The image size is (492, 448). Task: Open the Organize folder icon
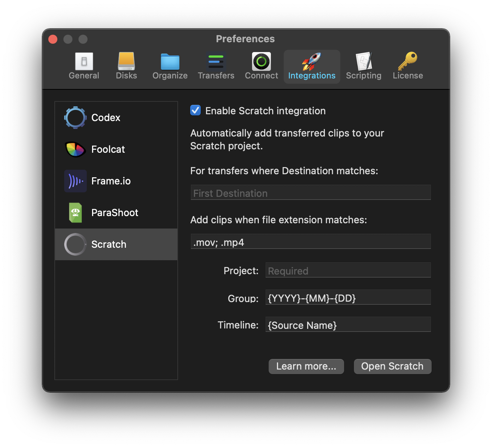[x=170, y=61]
